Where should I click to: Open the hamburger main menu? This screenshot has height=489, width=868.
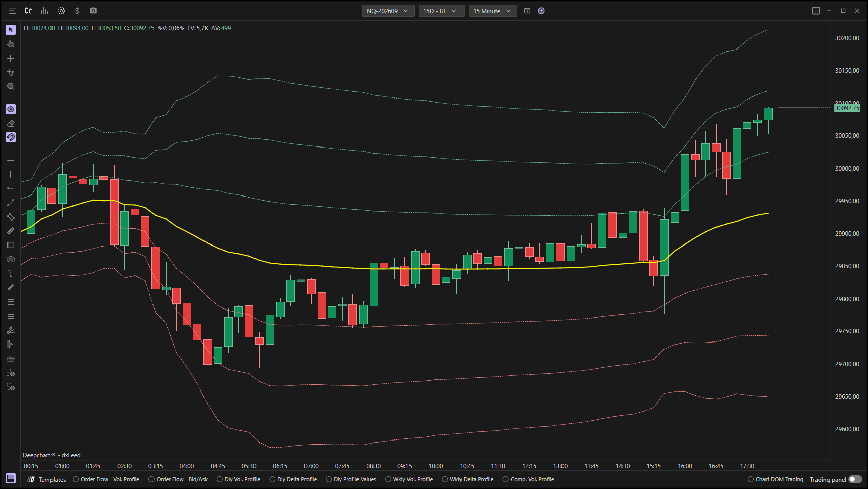coord(13,11)
